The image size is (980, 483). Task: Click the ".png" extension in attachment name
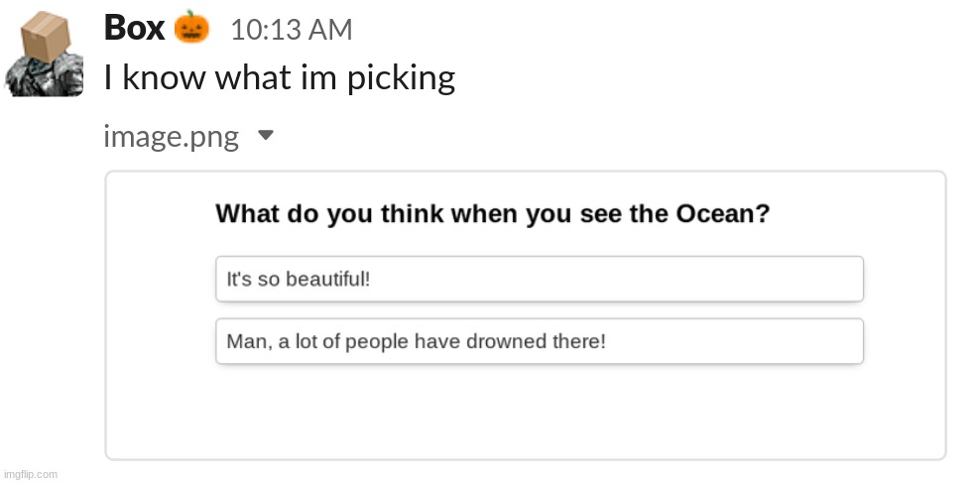(x=214, y=137)
